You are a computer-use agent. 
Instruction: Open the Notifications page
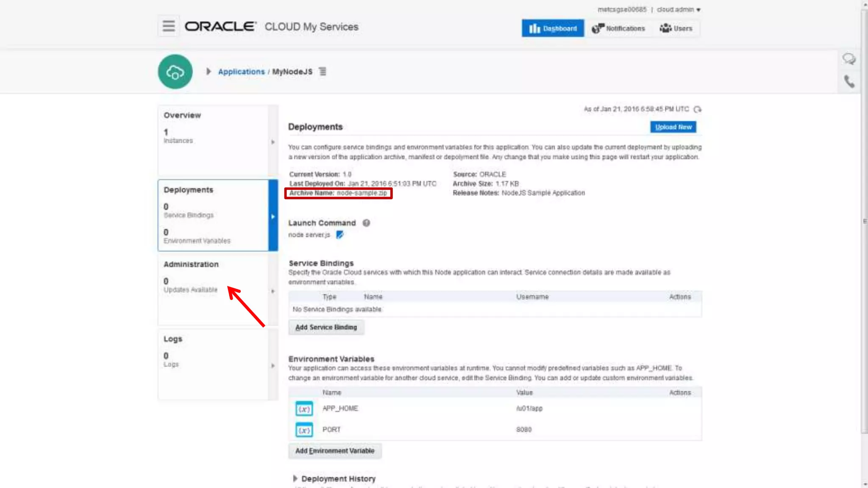(x=618, y=28)
